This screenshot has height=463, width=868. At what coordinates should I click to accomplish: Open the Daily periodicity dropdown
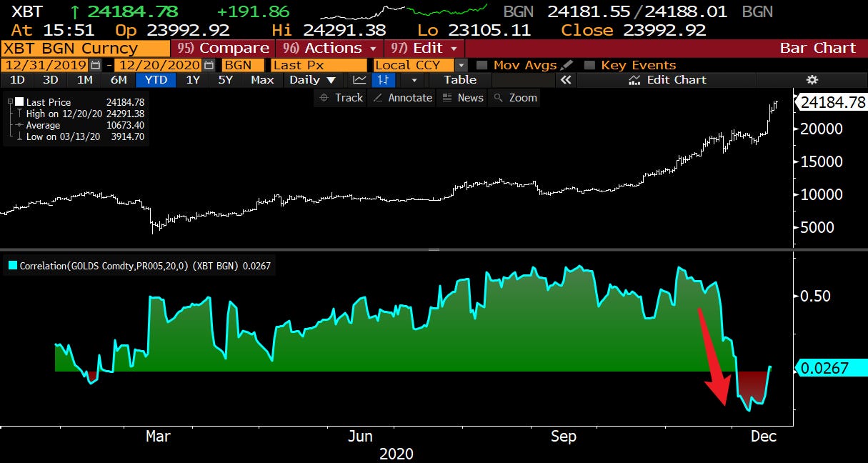tap(313, 80)
